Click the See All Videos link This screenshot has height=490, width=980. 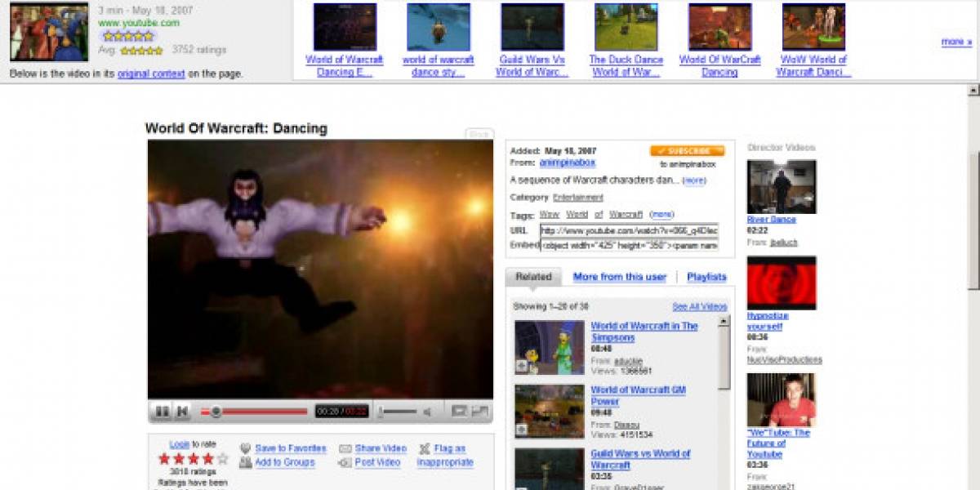tap(700, 306)
